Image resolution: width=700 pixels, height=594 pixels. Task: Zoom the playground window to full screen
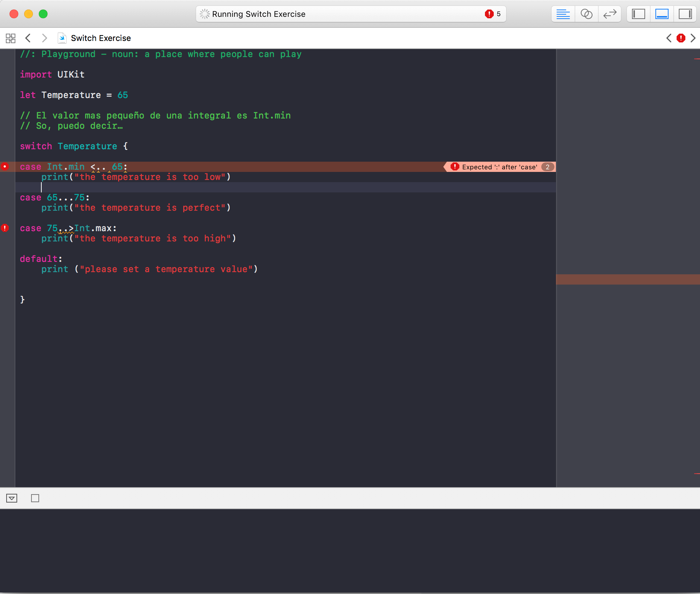pos(43,14)
